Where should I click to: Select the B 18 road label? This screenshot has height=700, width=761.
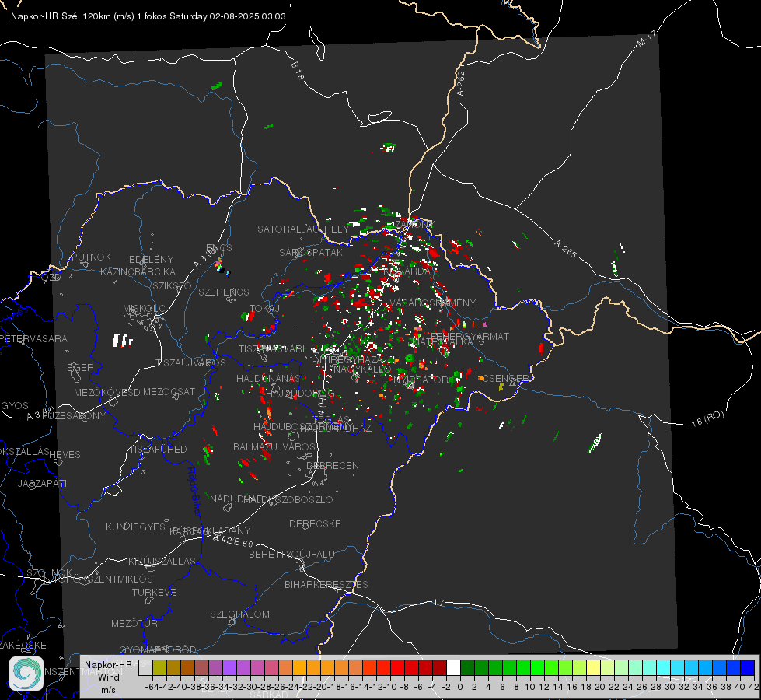298,71
